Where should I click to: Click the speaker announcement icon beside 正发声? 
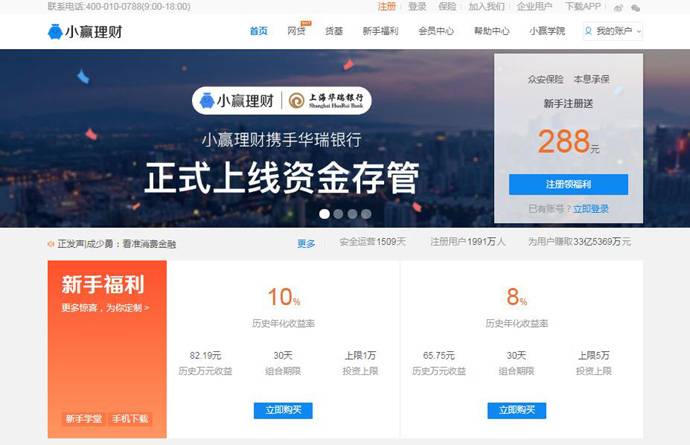pos(51,244)
